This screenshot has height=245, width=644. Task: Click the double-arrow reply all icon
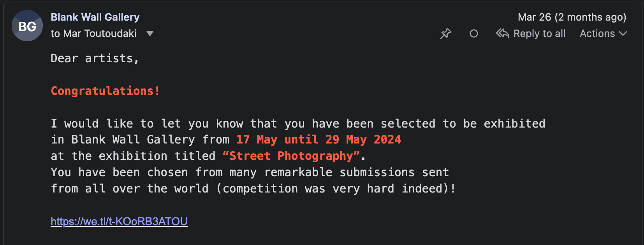[x=502, y=34]
